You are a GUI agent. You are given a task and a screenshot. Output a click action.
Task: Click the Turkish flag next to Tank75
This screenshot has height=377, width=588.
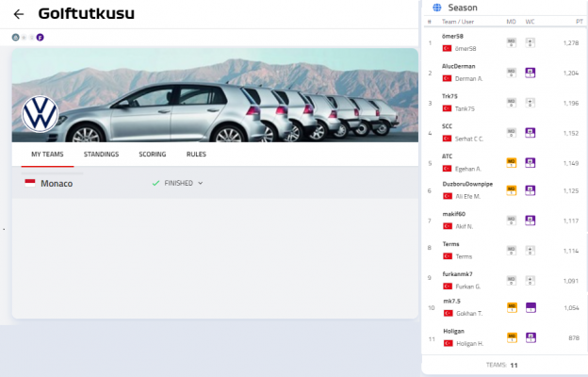click(x=447, y=108)
